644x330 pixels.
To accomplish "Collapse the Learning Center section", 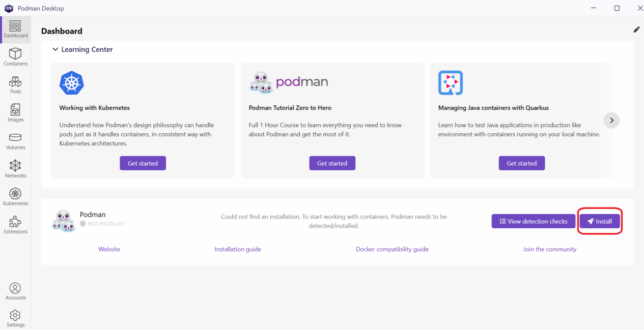I will click(x=55, y=49).
